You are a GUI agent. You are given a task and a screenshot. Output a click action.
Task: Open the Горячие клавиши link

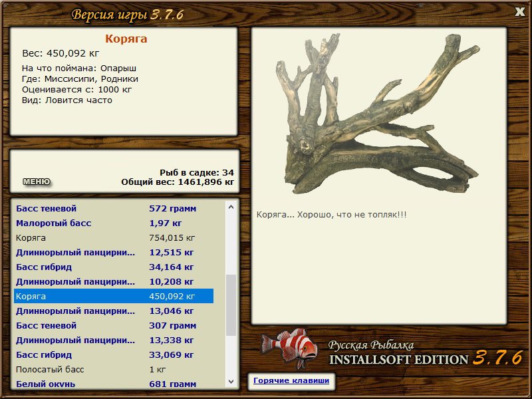(x=291, y=380)
